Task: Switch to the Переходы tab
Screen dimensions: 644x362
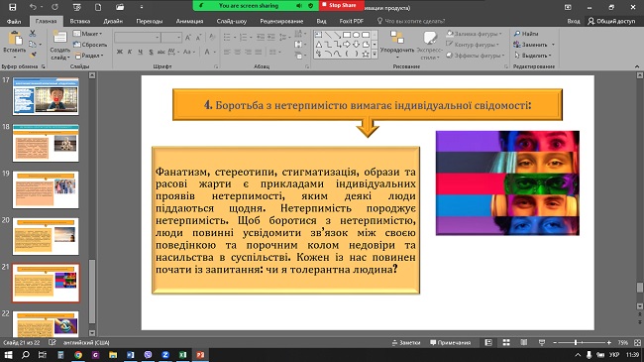Action: pyautogui.click(x=150, y=21)
